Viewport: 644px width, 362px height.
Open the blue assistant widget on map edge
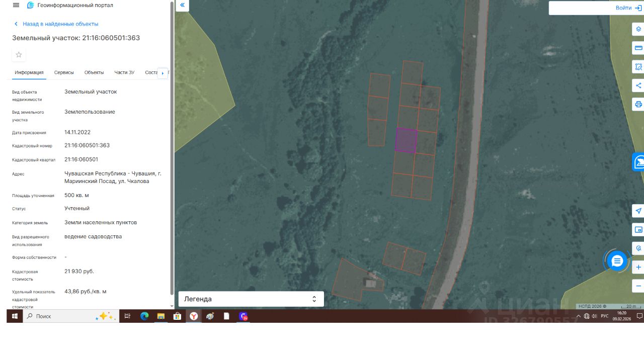pyautogui.click(x=638, y=162)
